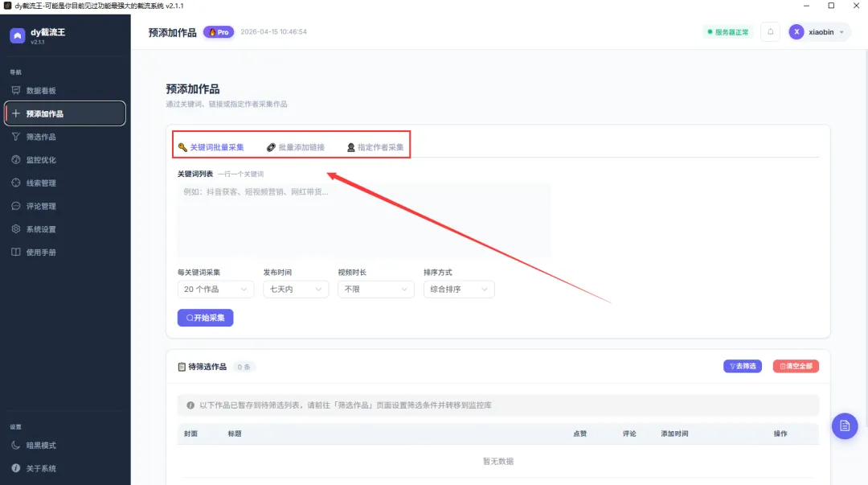Click the 清空全部 clear all button
This screenshot has height=485, width=868.
coord(796,365)
